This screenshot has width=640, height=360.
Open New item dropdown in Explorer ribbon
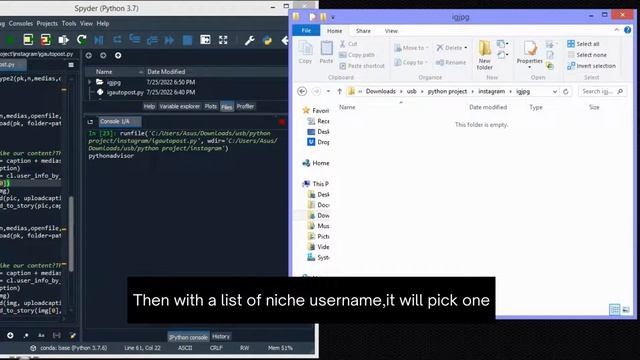click(x=502, y=44)
